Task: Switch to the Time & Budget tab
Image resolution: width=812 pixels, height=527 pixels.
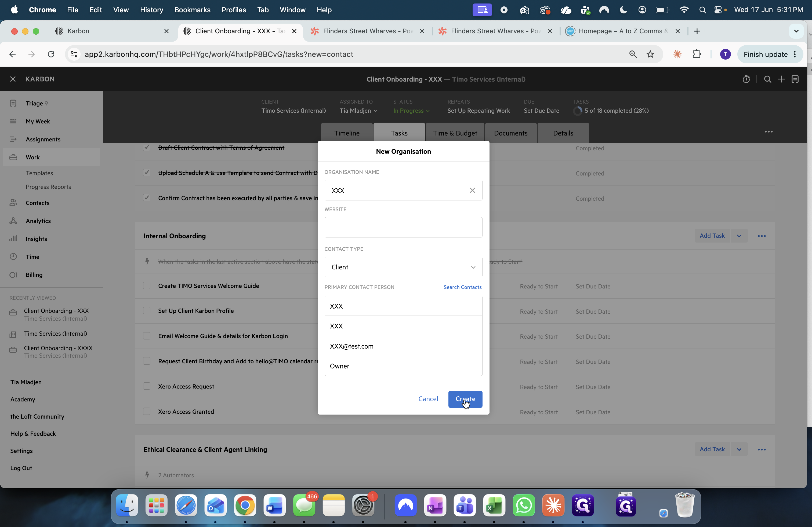Action: [x=455, y=133]
